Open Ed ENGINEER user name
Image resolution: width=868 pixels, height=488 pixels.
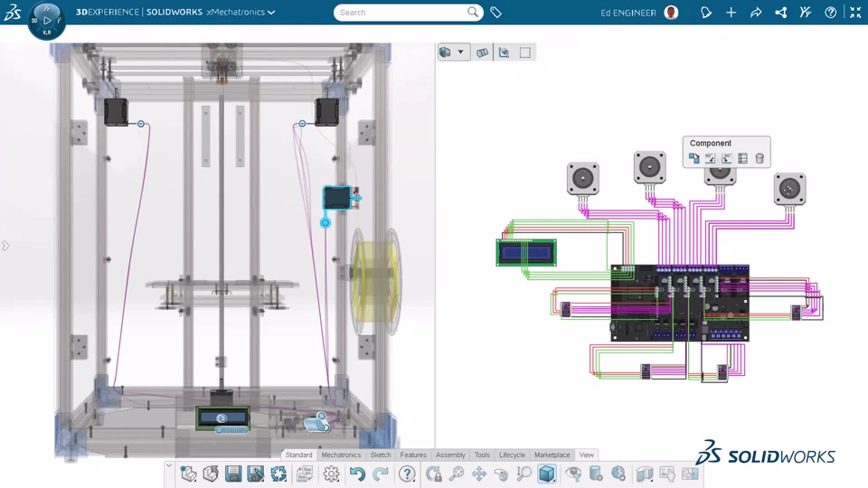tap(627, 13)
